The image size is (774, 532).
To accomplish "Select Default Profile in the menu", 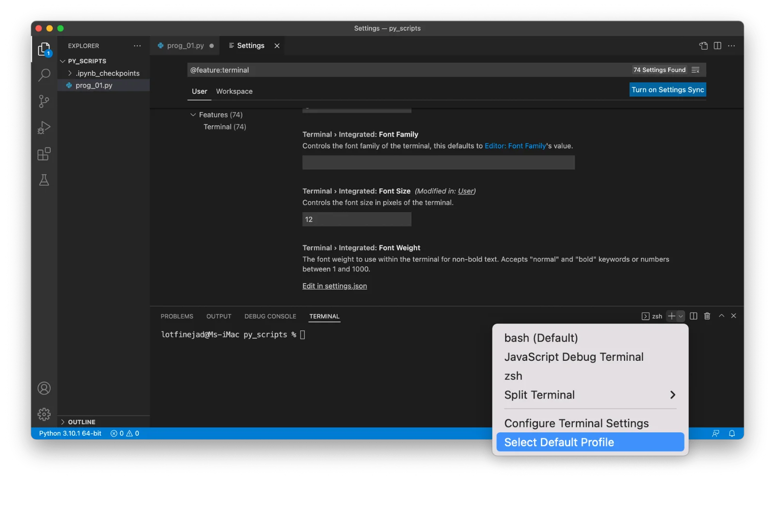I will pos(559,442).
